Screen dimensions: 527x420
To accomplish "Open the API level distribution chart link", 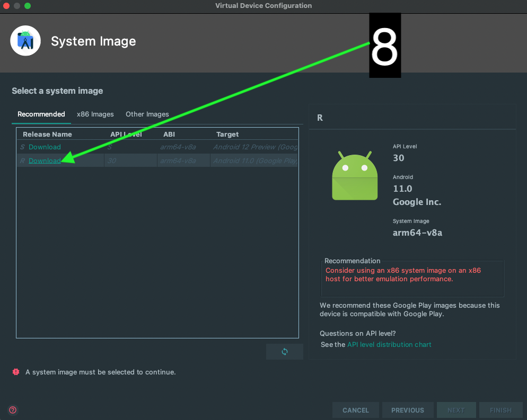I will (x=389, y=345).
